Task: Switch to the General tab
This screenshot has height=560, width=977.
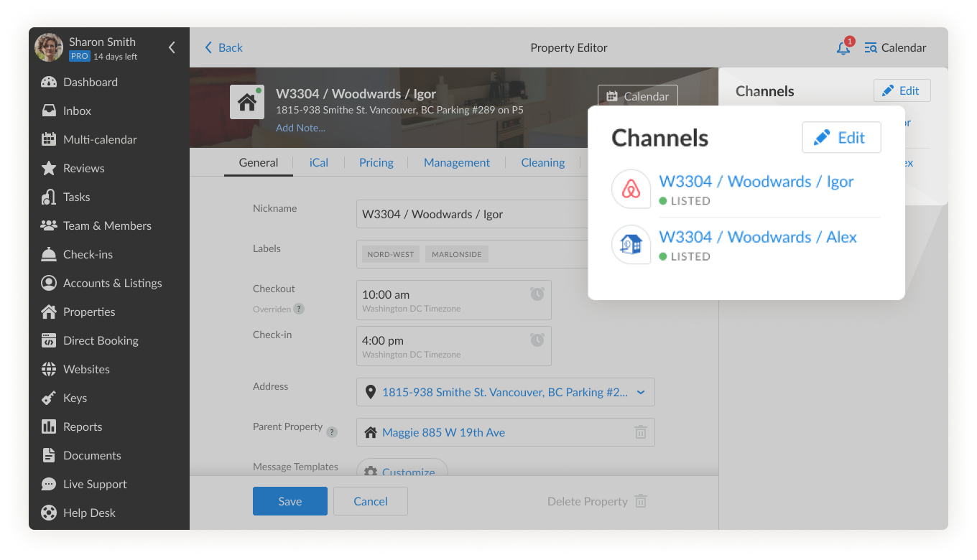Action: click(259, 162)
